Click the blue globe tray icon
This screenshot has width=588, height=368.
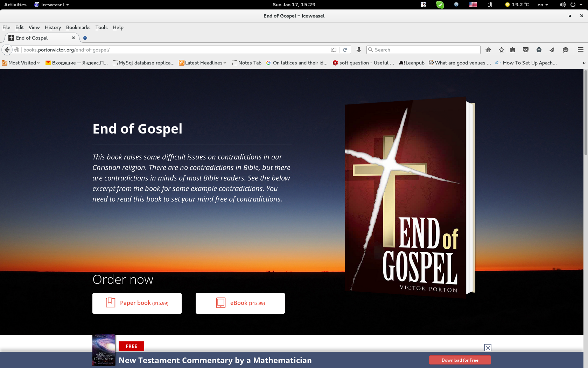pos(456,5)
